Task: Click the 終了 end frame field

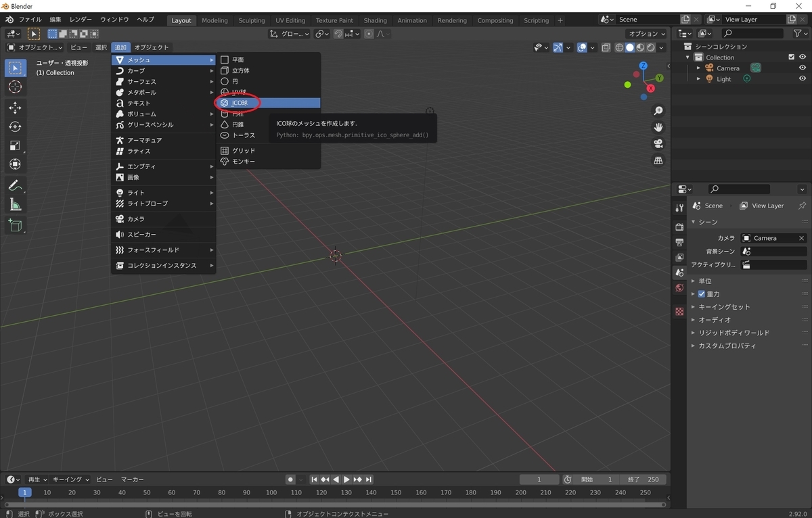Action: (644, 479)
